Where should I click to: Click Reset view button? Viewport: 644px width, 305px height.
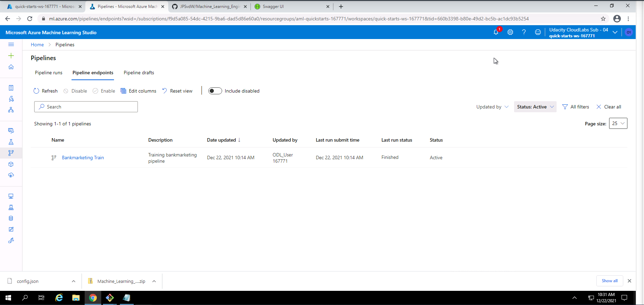[x=177, y=91]
